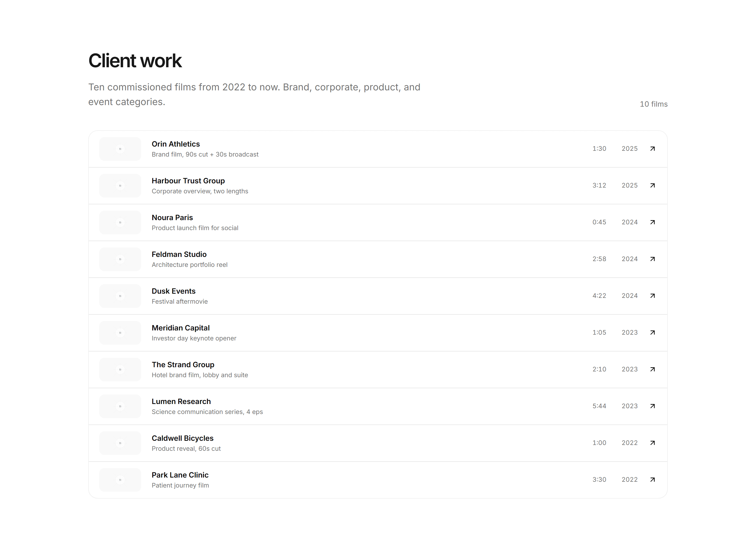Click 'Patient journey film' description

click(x=180, y=485)
